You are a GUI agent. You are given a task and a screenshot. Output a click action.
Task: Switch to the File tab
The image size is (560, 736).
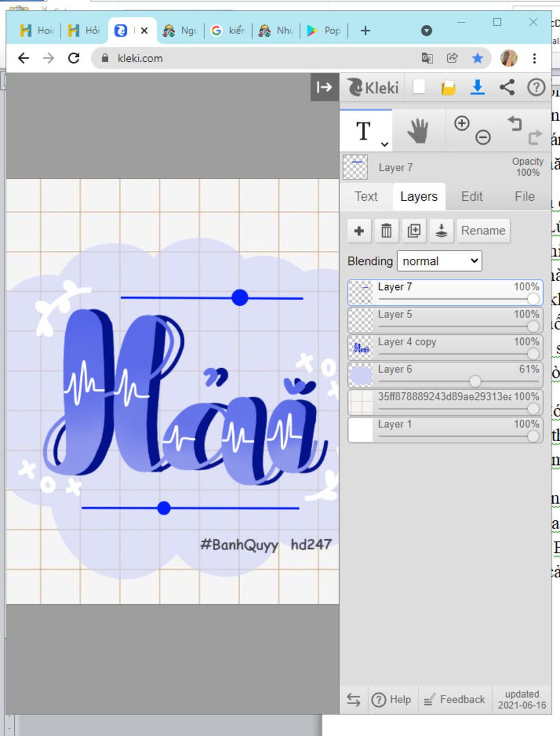coord(524,196)
